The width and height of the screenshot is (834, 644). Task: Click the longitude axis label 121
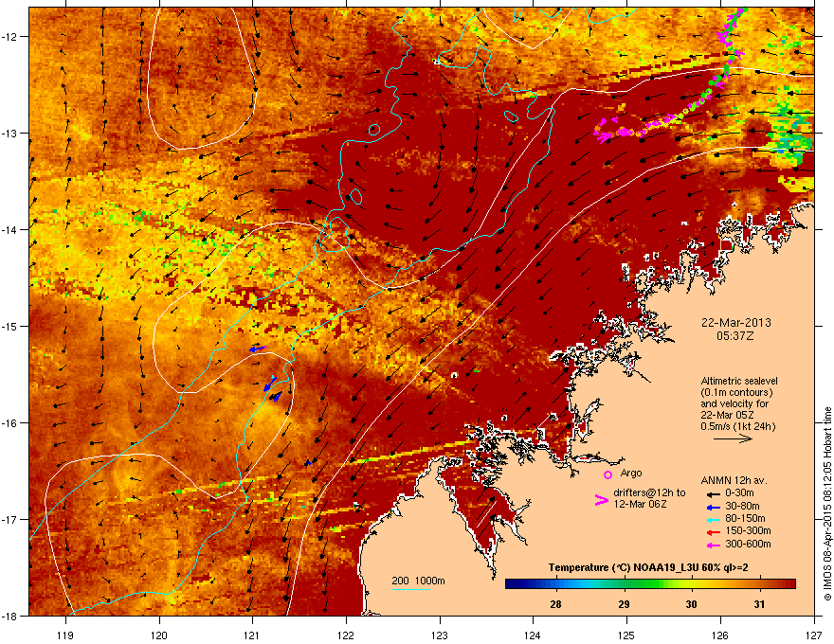(x=252, y=635)
